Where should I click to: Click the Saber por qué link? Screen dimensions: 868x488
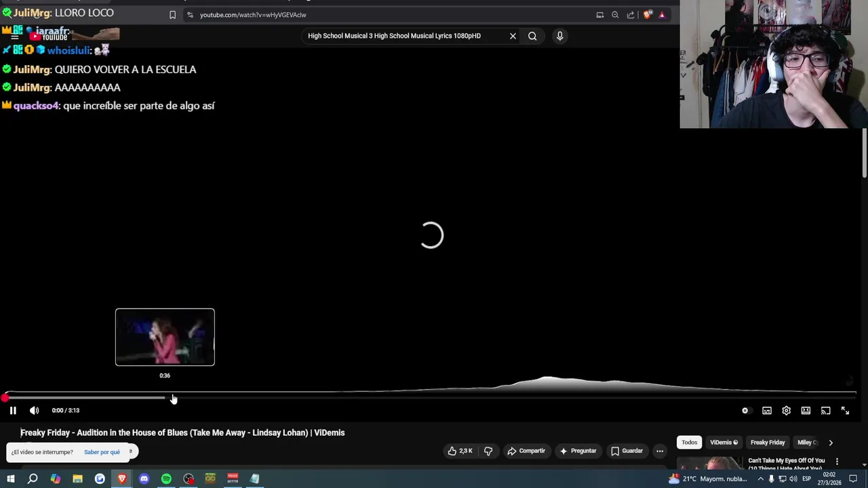point(102,452)
